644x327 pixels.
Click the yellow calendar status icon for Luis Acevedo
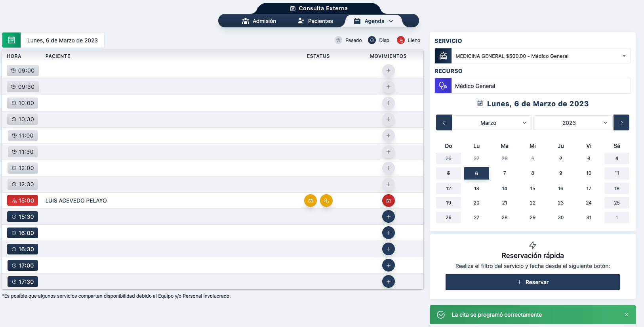coord(311,201)
